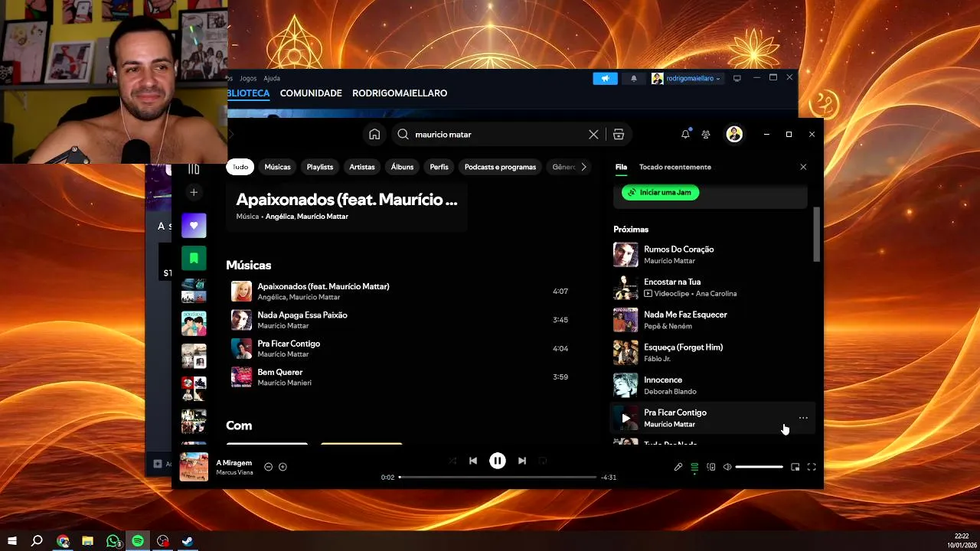Skip to previous track
The height and width of the screenshot is (551, 980).
pos(473,461)
